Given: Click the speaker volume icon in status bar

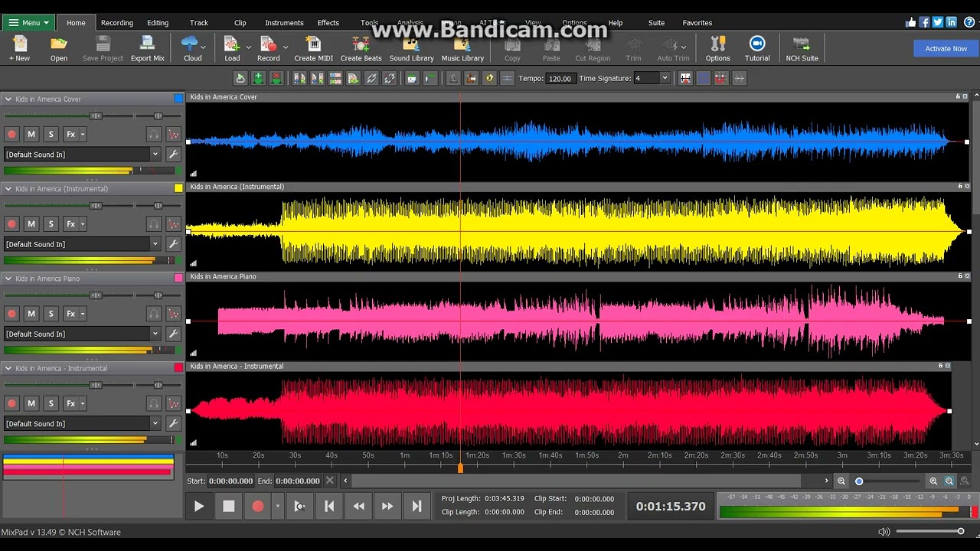Looking at the screenshot, I should [884, 532].
